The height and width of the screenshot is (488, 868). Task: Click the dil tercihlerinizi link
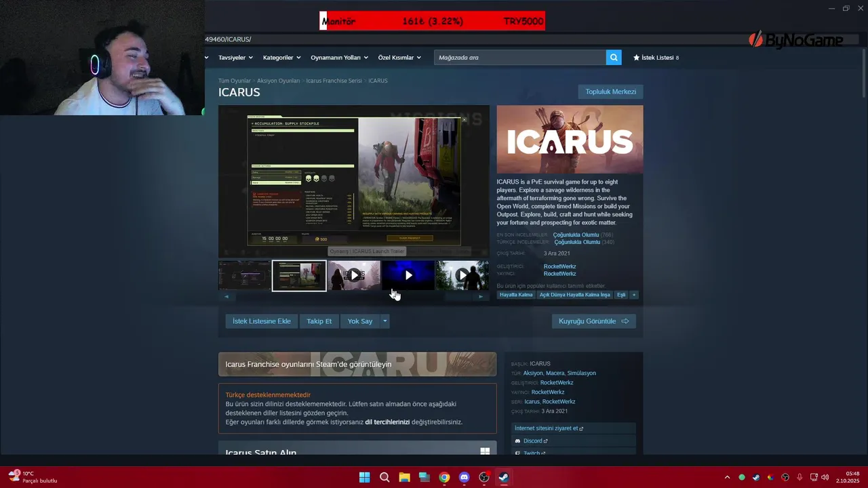pyautogui.click(x=387, y=422)
